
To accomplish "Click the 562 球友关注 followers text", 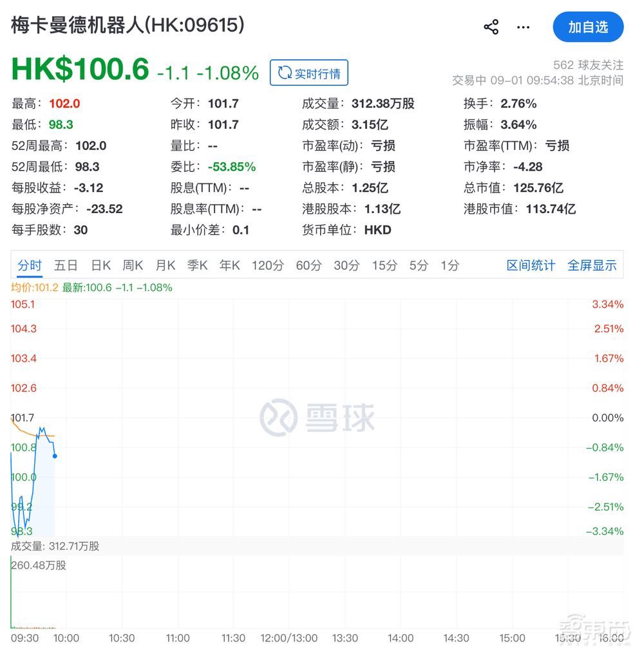I will point(588,65).
